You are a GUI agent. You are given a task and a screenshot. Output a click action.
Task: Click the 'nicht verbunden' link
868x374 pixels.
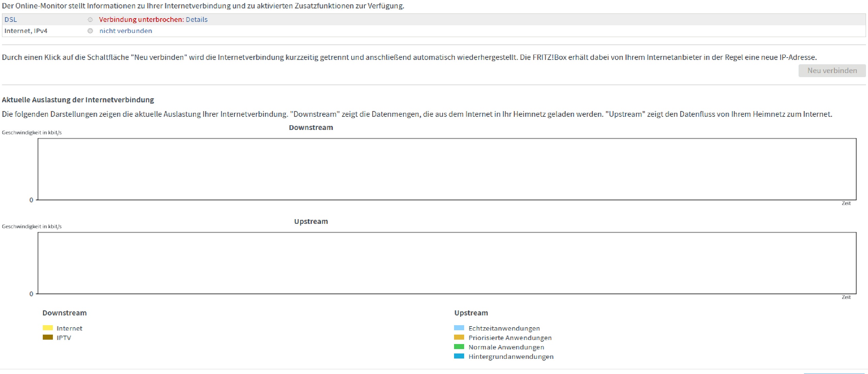pyautogui.click(x=126, y=31)
